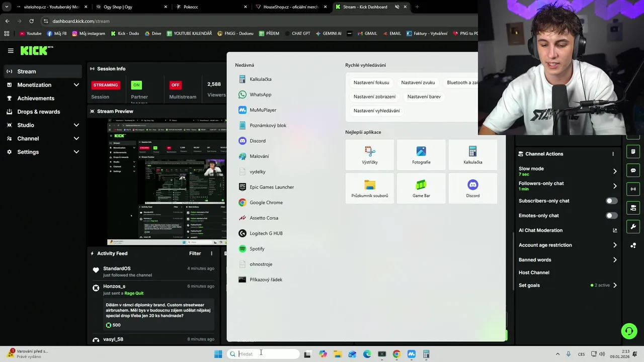Open Account age restriction options
The height and width of the screenshot is (362, 644).
click(x=568, y=245)
